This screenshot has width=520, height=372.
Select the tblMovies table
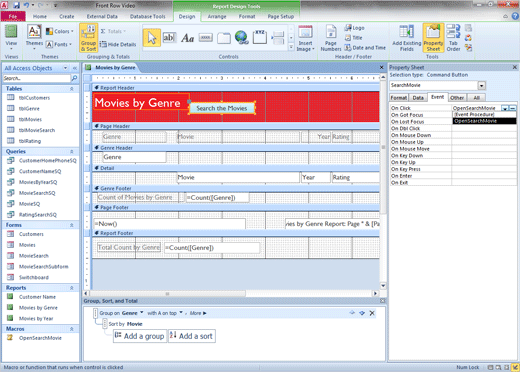[x=30, y=119]
